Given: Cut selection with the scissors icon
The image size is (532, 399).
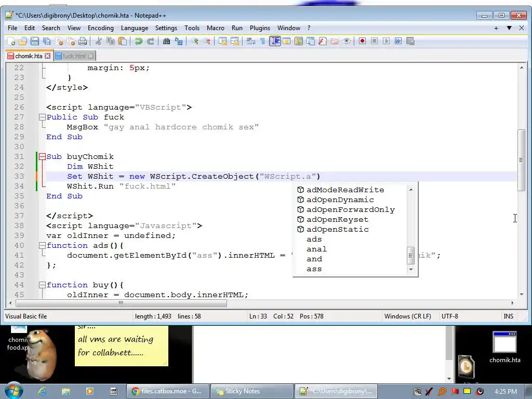Looking at the screenshot, I should 99,42.
